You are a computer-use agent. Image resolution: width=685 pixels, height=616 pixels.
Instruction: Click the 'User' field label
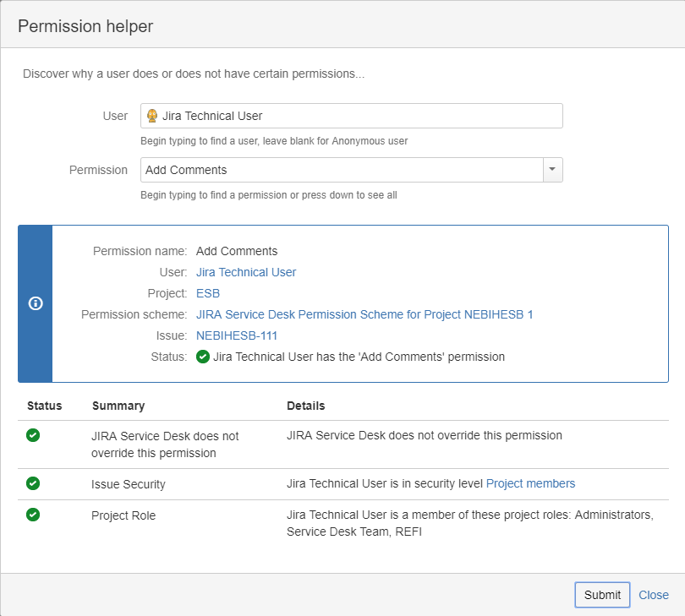pos(115,116)
